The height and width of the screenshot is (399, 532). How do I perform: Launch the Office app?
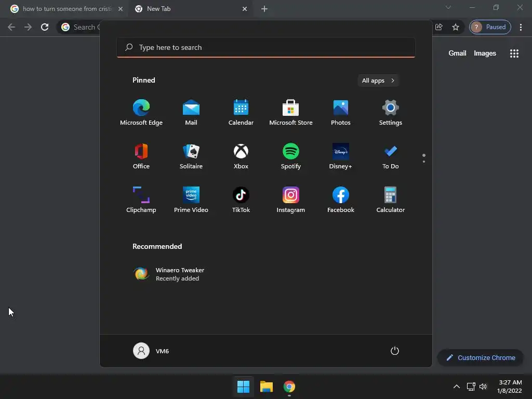point(141,156)
